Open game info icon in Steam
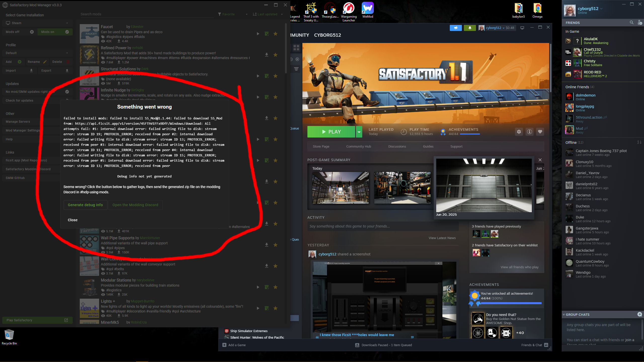644x362 pixels. [x=530, y=132]
